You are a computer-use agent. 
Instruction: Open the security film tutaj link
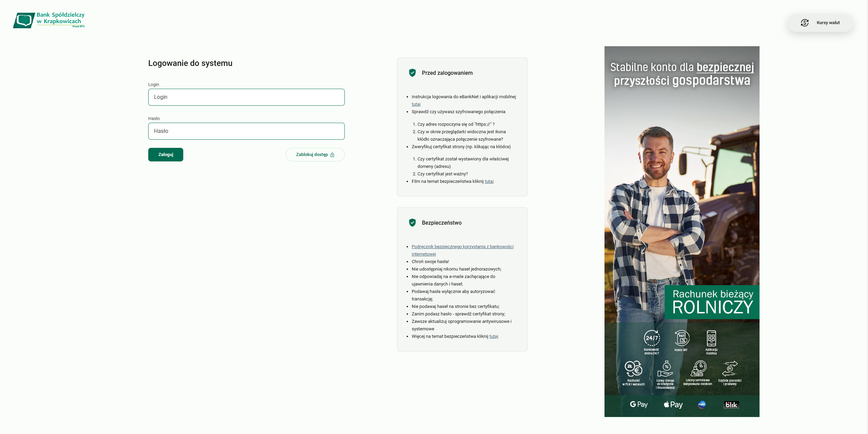489,181
